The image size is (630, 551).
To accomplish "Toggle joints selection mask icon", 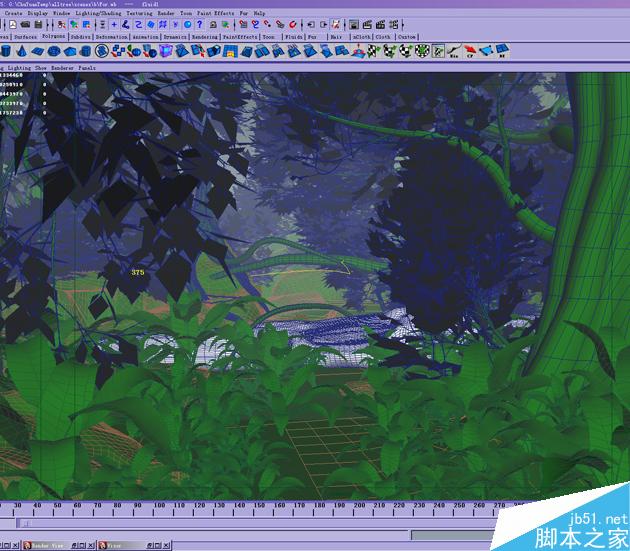I will (126, 25).
